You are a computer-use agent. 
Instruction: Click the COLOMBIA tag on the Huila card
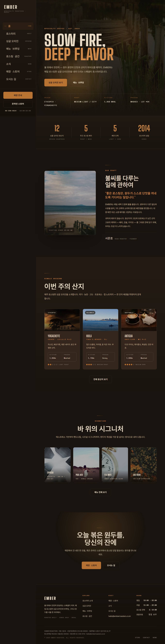click(90, 312)
